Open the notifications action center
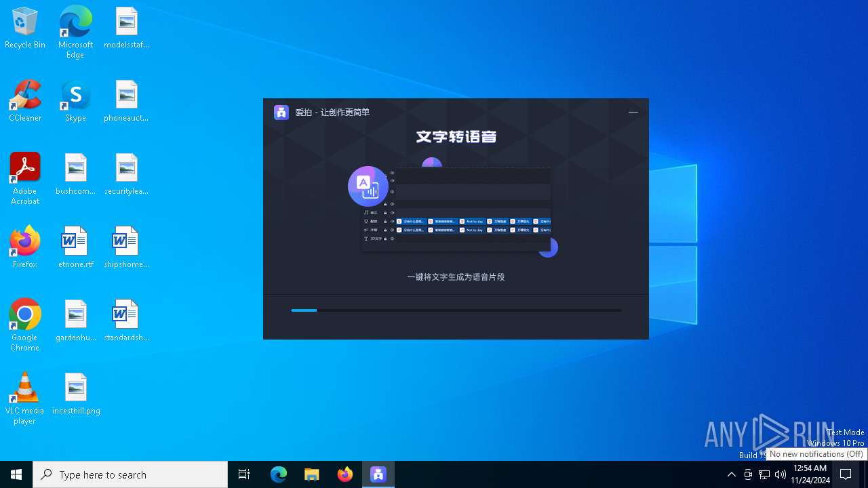The width and height of the screenshot is (868, 488). click(x=846, y=474)
